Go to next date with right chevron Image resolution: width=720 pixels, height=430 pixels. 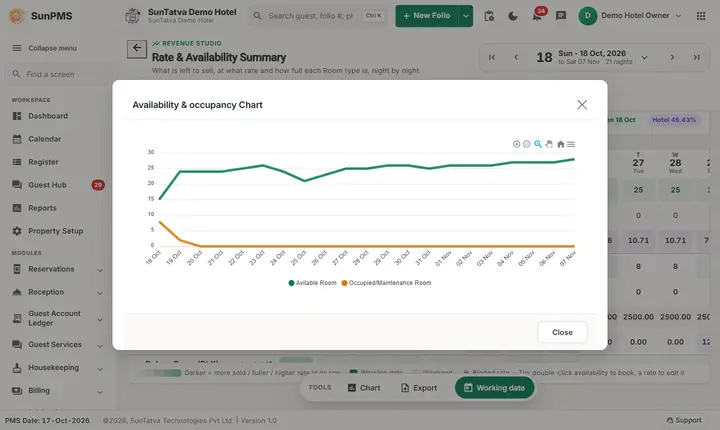[672, 57]
